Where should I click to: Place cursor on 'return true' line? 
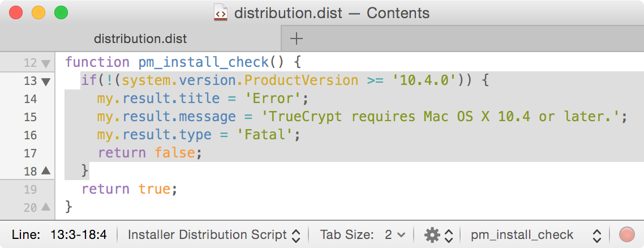(x=130, y=189)
